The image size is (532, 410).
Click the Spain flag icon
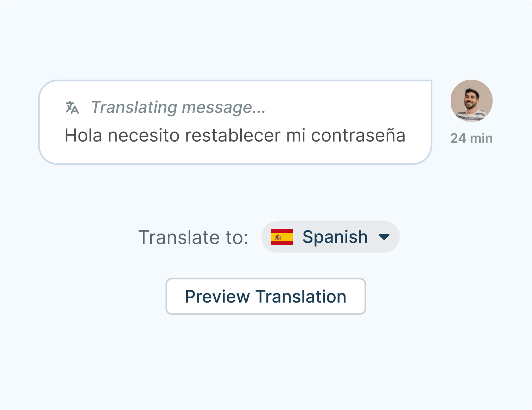(x=281, y=237)
